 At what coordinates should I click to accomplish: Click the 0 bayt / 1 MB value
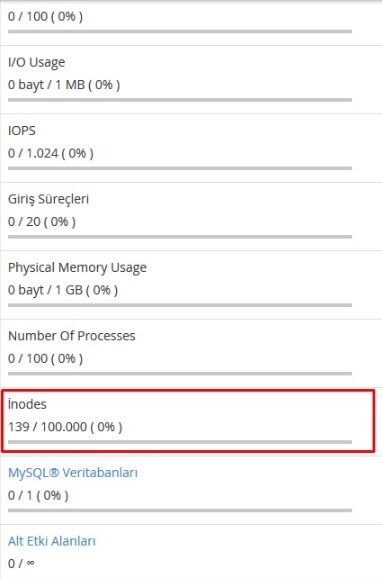pos(64,85)
